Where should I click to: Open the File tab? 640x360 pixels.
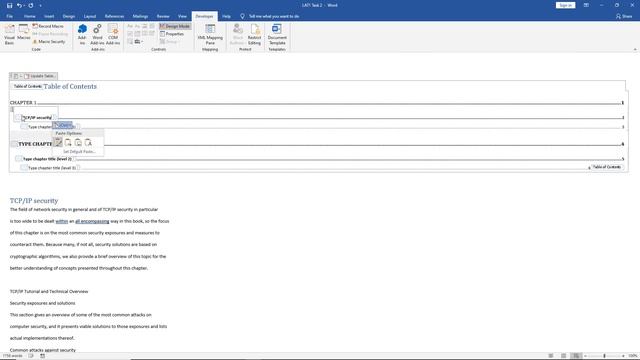pos(10,16)
